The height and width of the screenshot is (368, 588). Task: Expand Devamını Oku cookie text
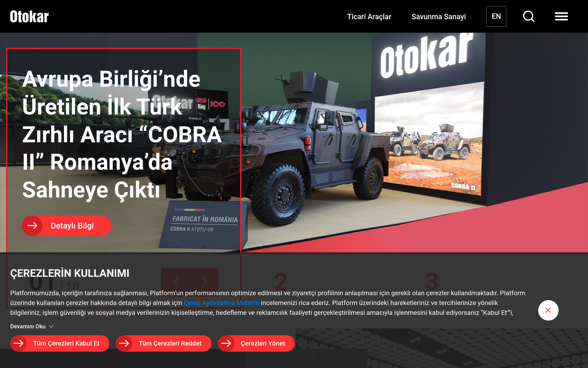click(32, 326)
